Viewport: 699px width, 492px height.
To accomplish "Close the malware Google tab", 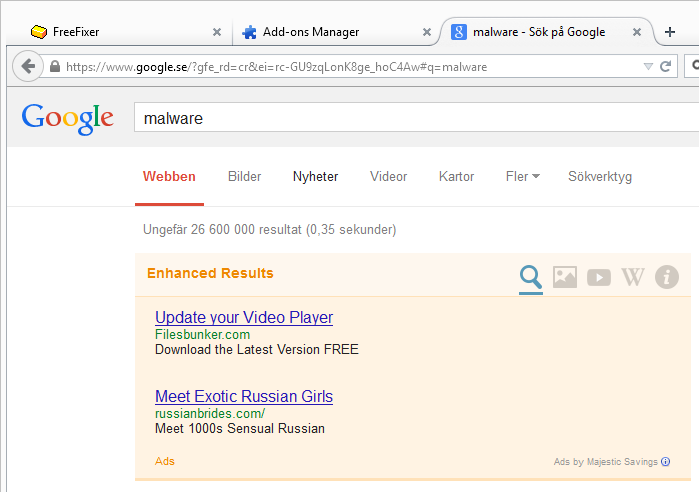I will [x=637, y=32].
